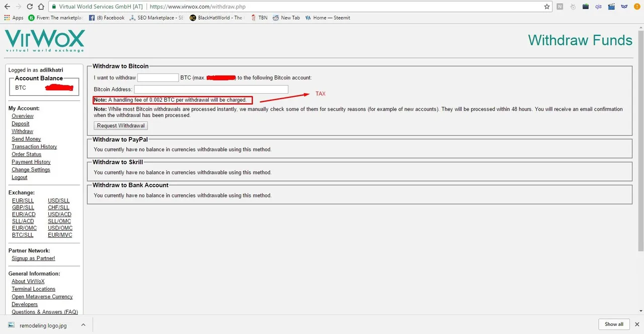
Task: Close the downloads bar
Action: pos(637,324)
